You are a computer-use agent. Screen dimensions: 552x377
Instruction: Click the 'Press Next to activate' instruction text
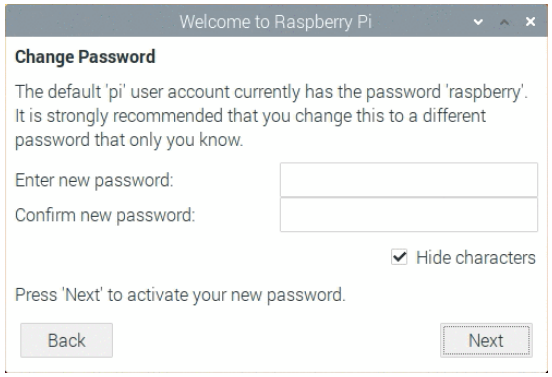[180, 295]
